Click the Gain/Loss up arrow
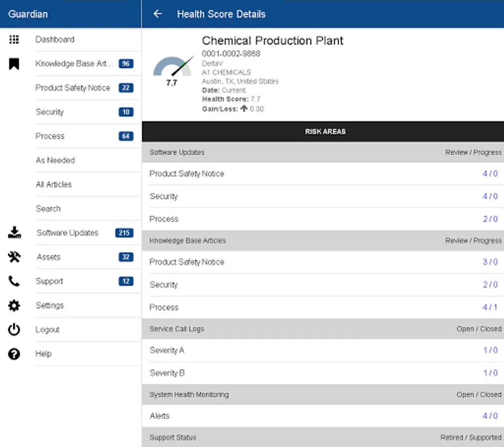The height and width of the screenshot is (447, 504). pos(244,108)
